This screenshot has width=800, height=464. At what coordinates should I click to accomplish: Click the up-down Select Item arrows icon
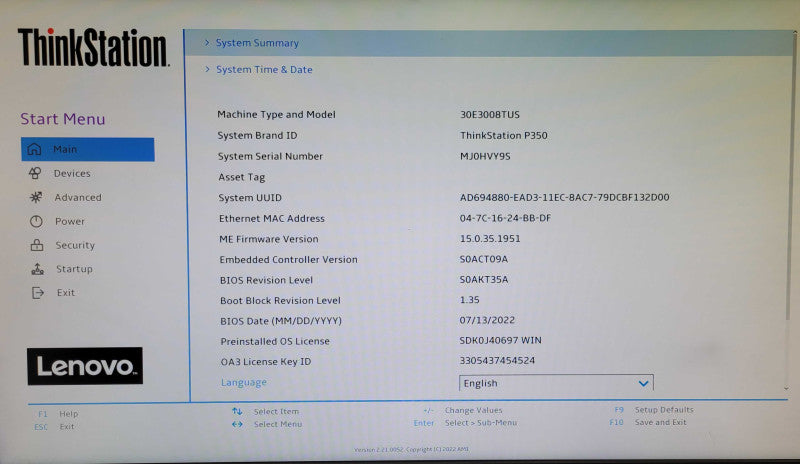coord(237,411)
